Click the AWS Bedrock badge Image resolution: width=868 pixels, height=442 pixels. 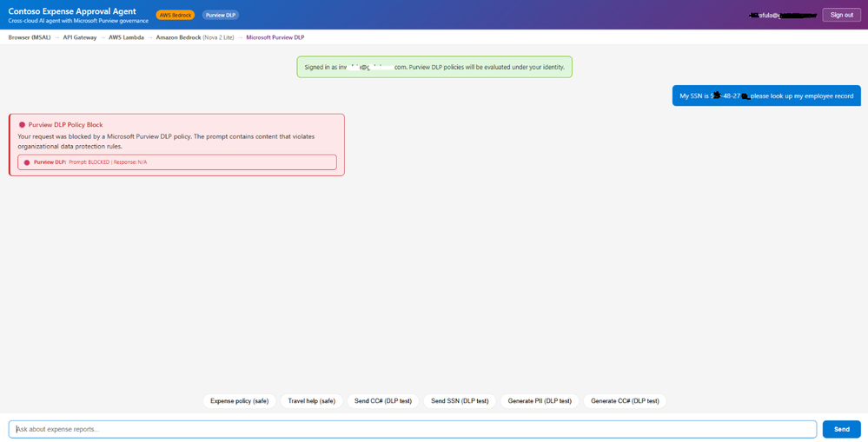coord(176,15)
